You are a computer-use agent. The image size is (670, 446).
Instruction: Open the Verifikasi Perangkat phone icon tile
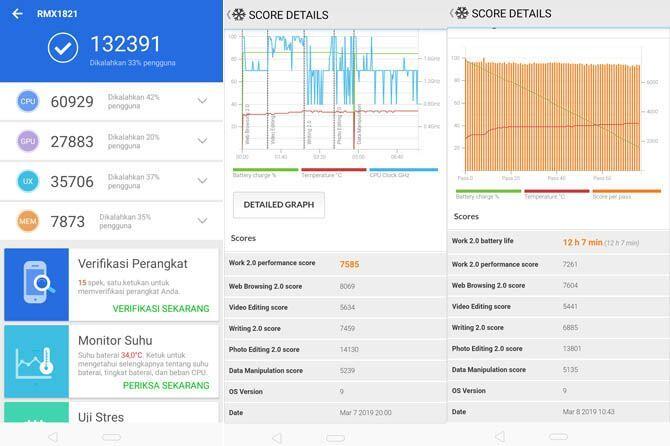(36, 284)
